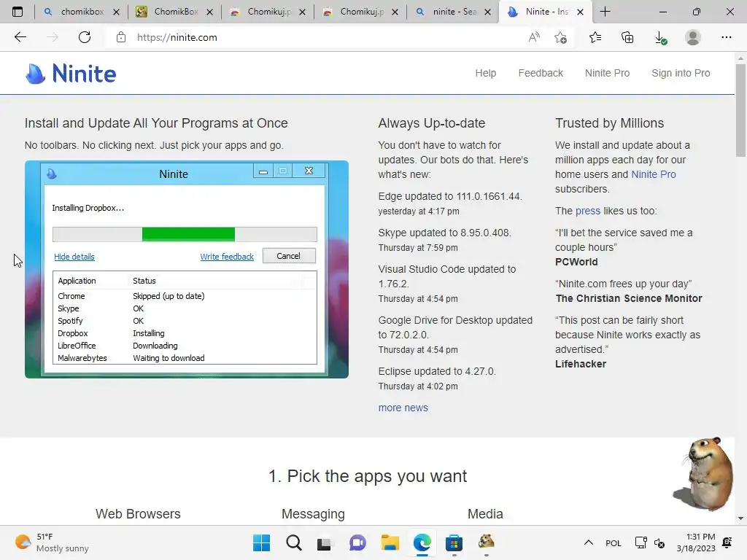This screenshot has width=747, height=560.
Task: Click the page vertical scrollbar thumb
Action: (740, 111)
